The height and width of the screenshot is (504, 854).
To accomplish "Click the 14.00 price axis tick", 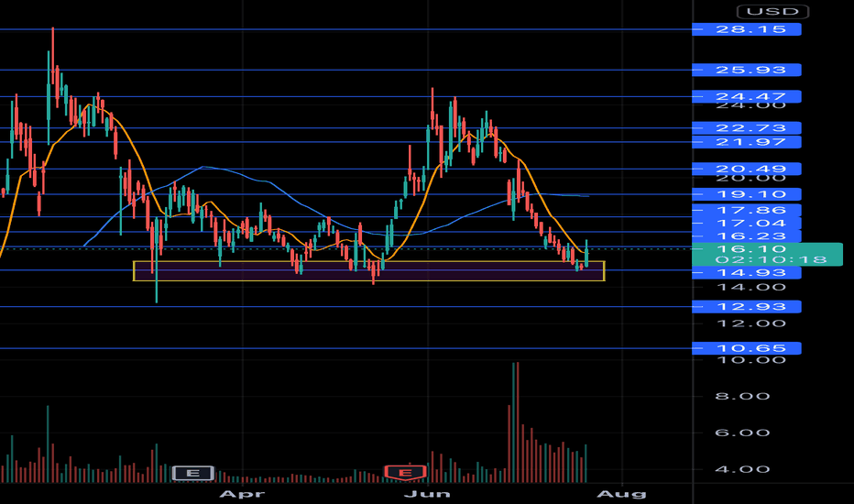I will pyautogui.click(x=751, y=287).
